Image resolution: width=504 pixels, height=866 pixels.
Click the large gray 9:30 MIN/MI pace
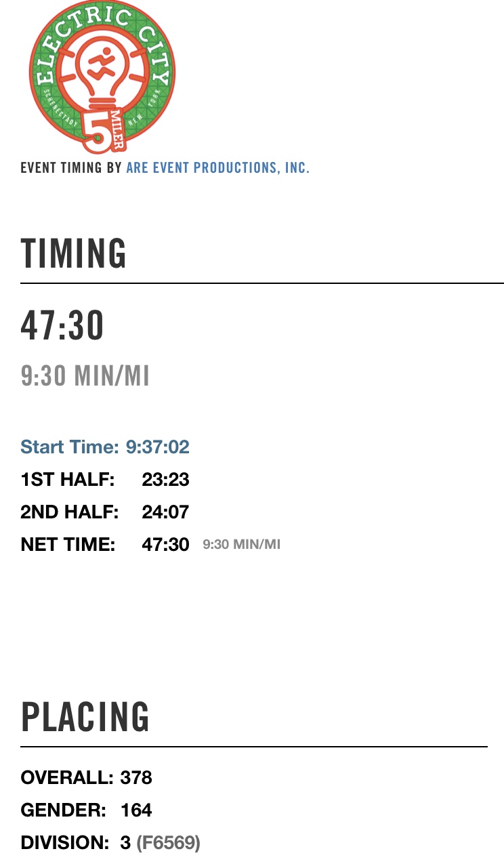[85, 376]
